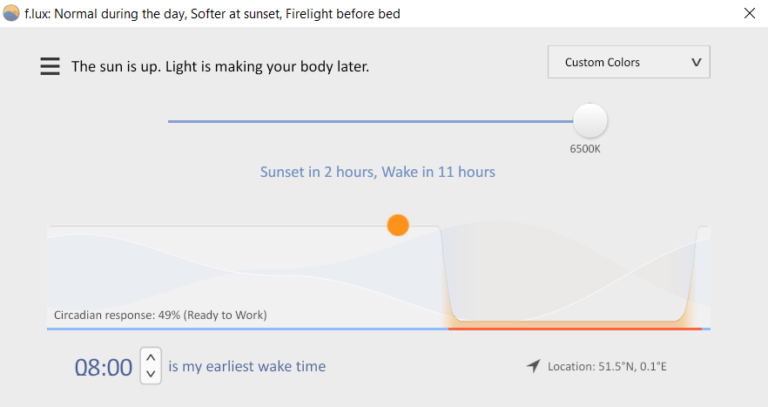Click the Circadian response 49% label
The width and height of the screenshot is (768, 407).
160,315
